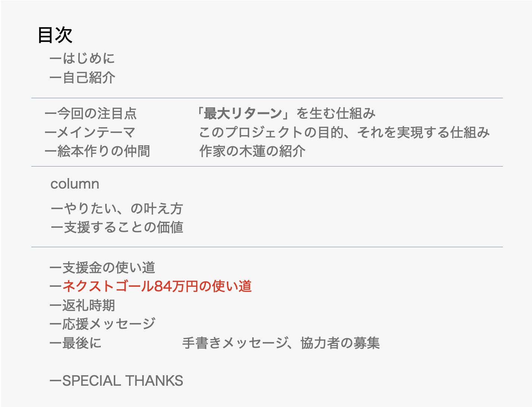532x407 pixels.
Task: Click the column label
Action: click(75, 184)
